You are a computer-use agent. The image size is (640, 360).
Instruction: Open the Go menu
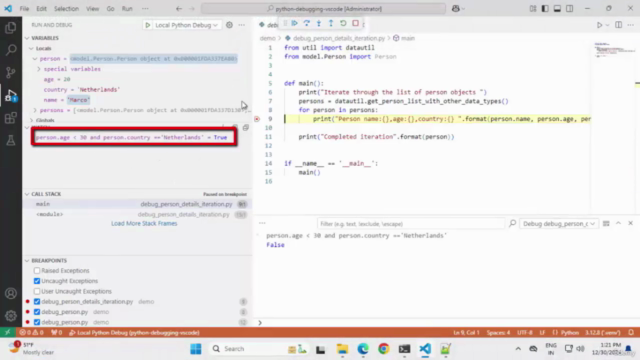click(x=110, y=9)
